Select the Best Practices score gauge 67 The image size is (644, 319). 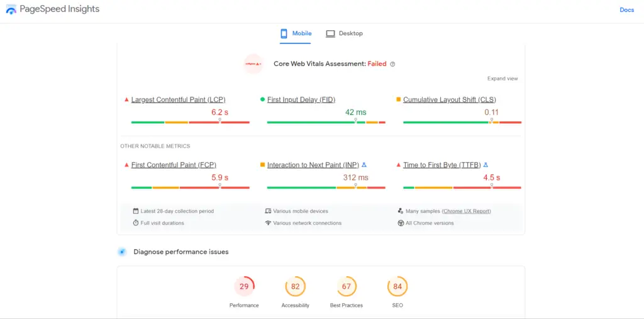(347, 286)
